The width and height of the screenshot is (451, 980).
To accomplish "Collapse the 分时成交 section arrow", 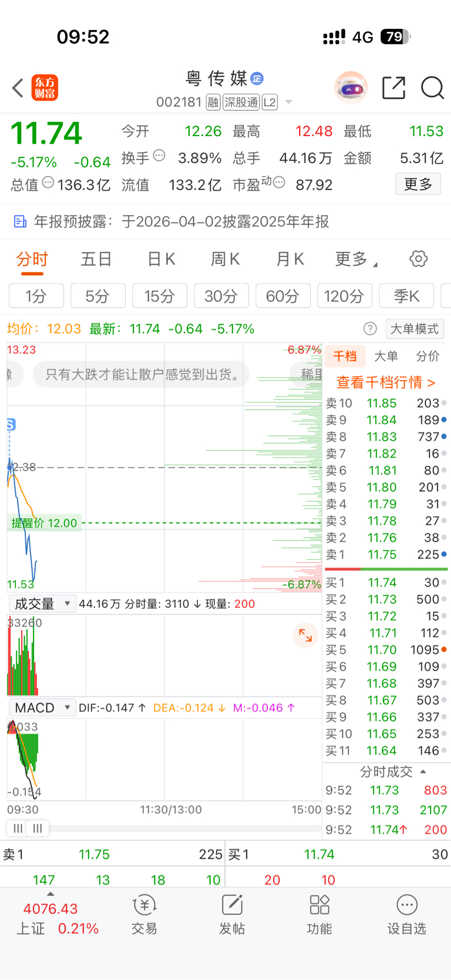I will pos(423,772).
